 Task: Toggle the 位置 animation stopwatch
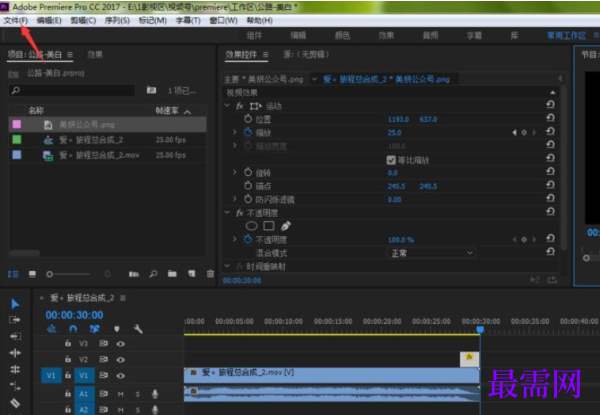point(248,119)
